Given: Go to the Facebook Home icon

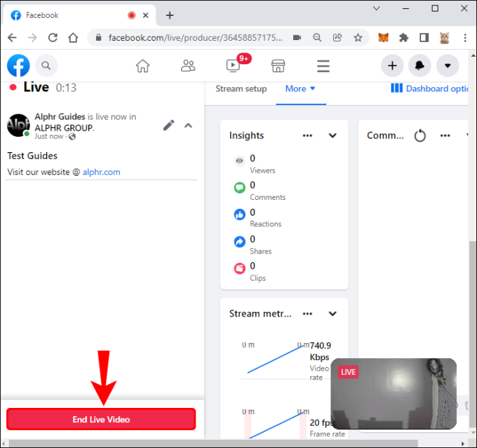Looking at the screenshot, I should pos(142,66).
